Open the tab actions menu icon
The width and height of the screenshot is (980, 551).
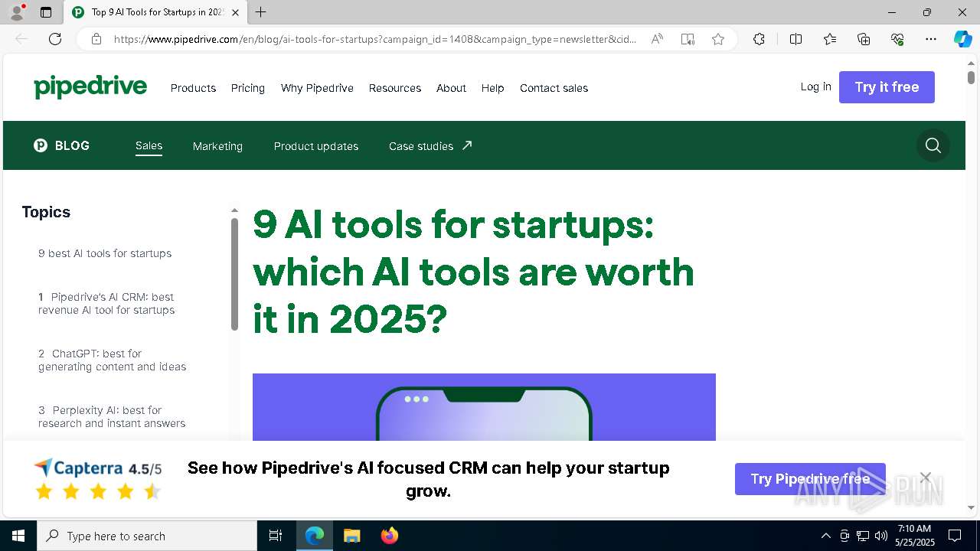(46, 12)
